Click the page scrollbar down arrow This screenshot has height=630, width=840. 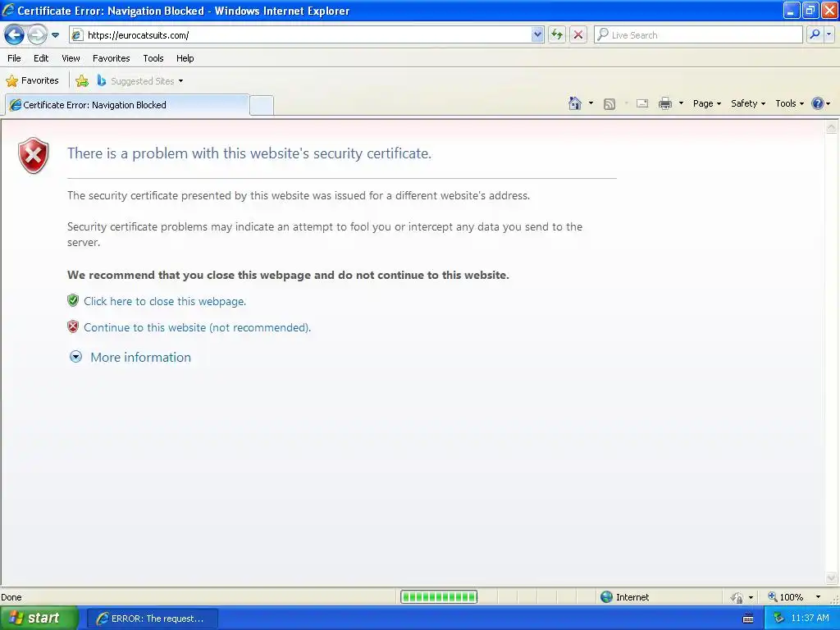tap(831, 577)
